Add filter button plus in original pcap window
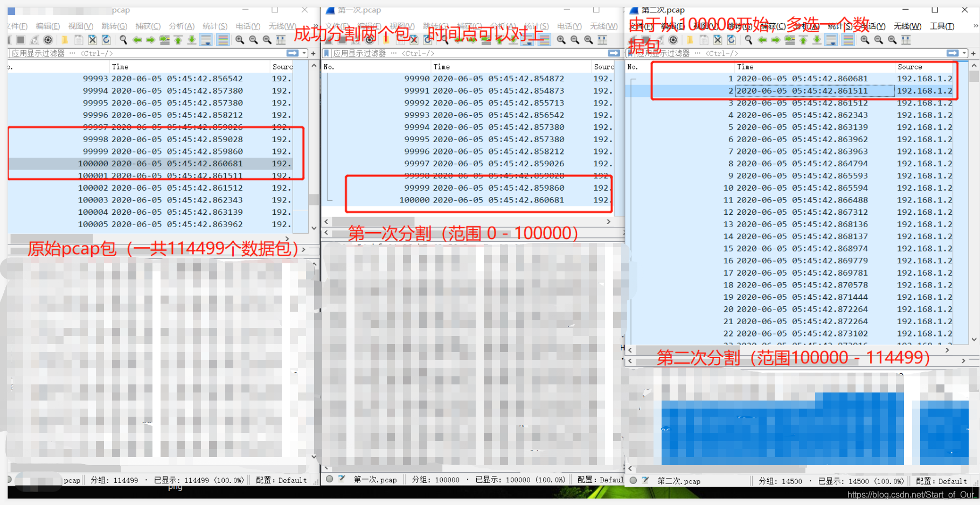The width and height of the screenshot is (980, 505). (313, 53)
